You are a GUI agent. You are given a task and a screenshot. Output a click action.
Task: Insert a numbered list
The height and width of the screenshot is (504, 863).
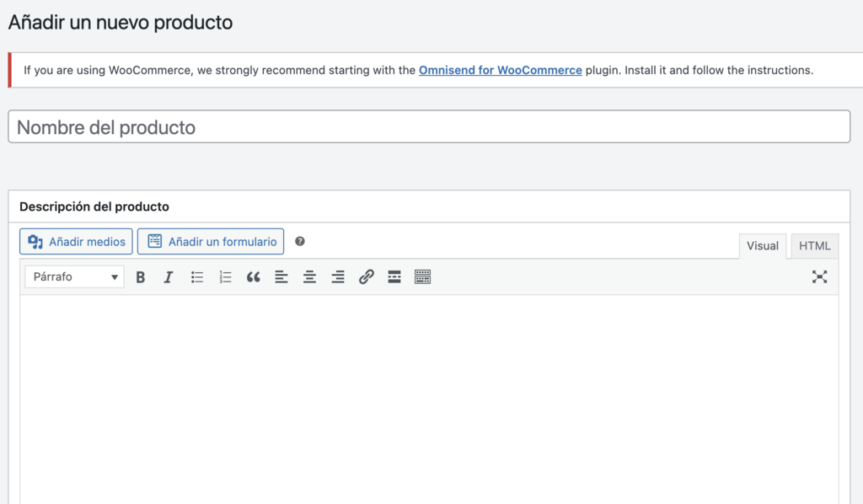[224, 276]
